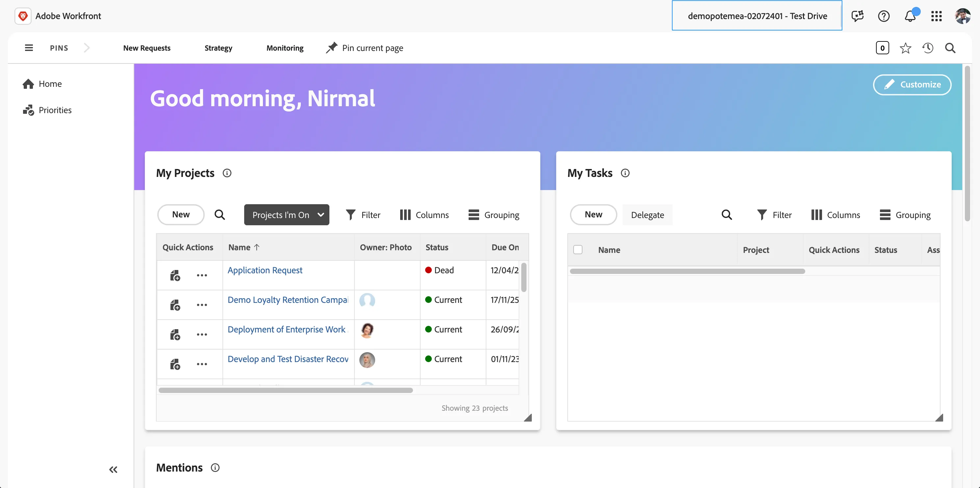This screenshot has width=980, height=488.
Task: Open the Projects I'm On dropdown
Action: point(287,215)
